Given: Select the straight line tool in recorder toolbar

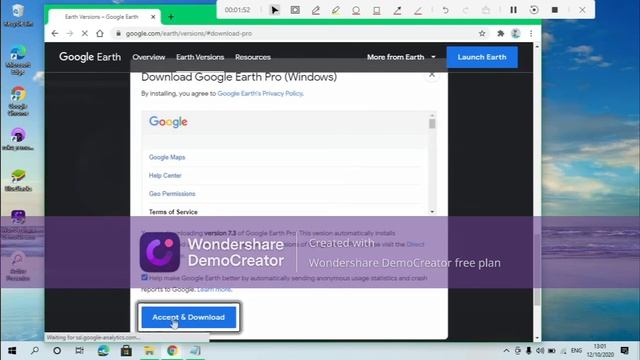Looking at the screenshot, I should 418,10.
